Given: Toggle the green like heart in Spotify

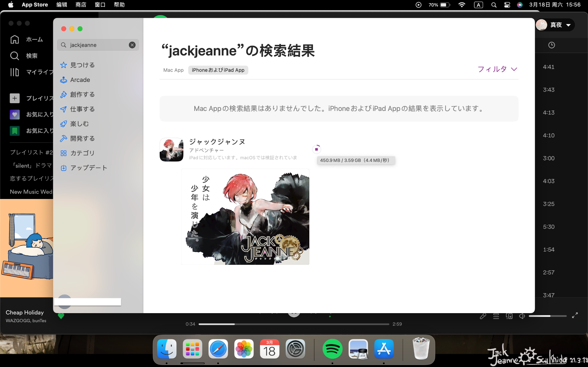Looking at the screenshot, I should coord(61,316).
